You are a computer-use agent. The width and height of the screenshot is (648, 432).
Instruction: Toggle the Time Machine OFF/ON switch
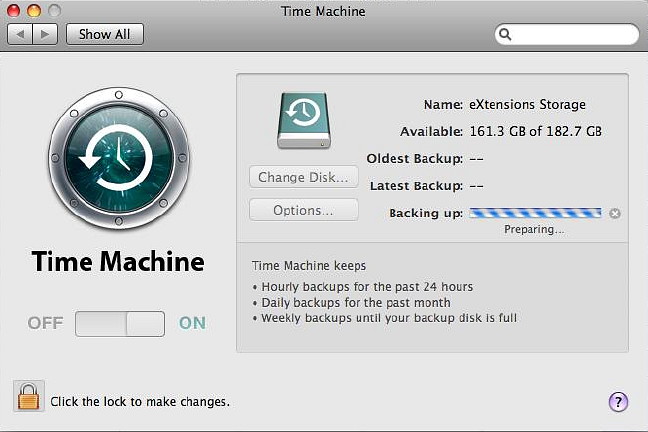[120, 324]
